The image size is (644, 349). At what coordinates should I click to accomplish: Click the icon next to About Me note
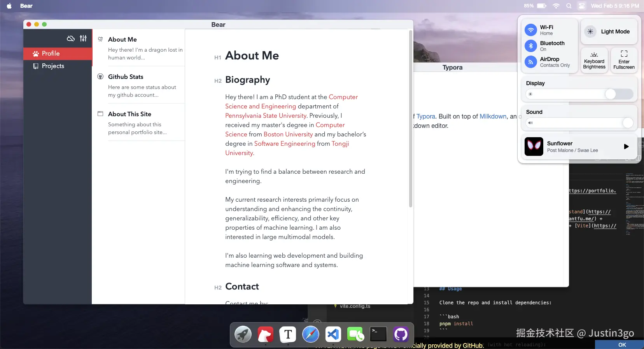(100, 39)
